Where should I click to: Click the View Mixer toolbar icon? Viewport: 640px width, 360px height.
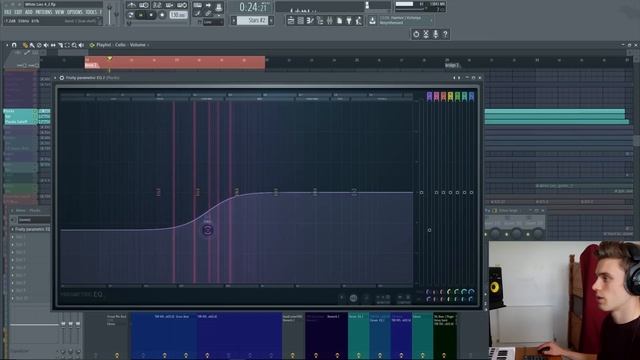(x=330, y=20)
